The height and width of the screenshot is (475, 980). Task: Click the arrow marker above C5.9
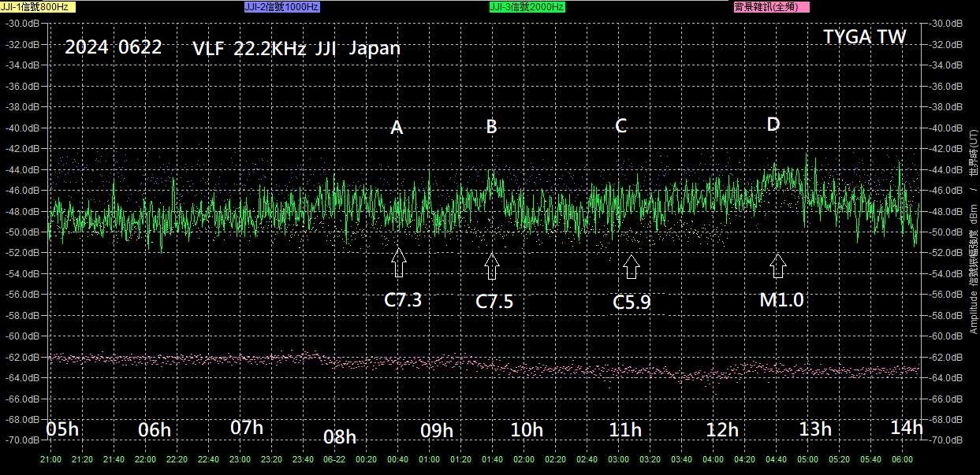pos(631,266)
